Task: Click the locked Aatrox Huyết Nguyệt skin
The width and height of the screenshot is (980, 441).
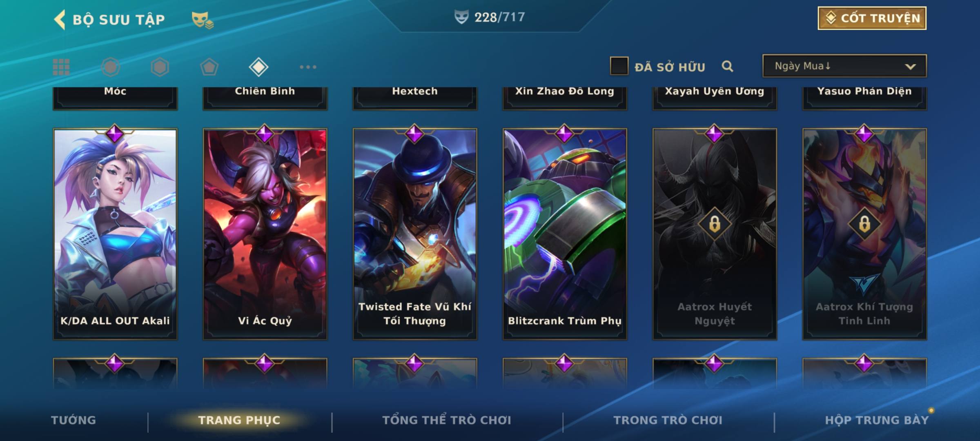Action: point(715,234)
